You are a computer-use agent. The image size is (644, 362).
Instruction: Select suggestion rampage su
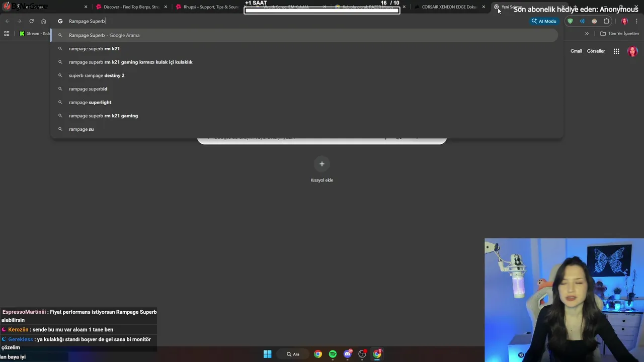coord(304,129)
